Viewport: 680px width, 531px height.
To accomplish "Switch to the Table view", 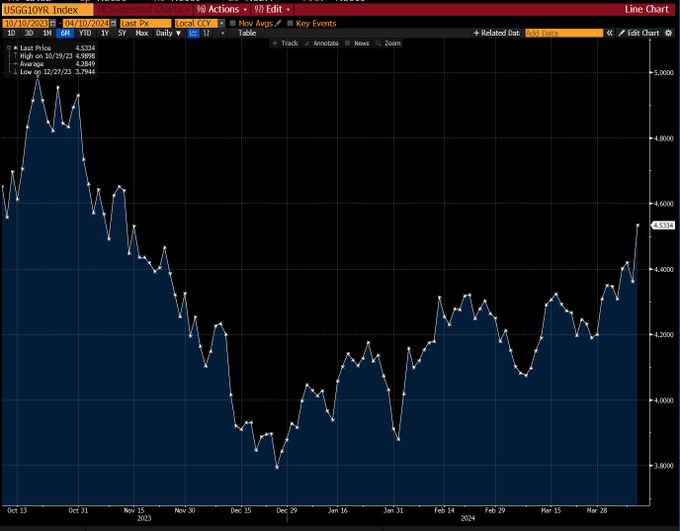I will coord(246,33).
